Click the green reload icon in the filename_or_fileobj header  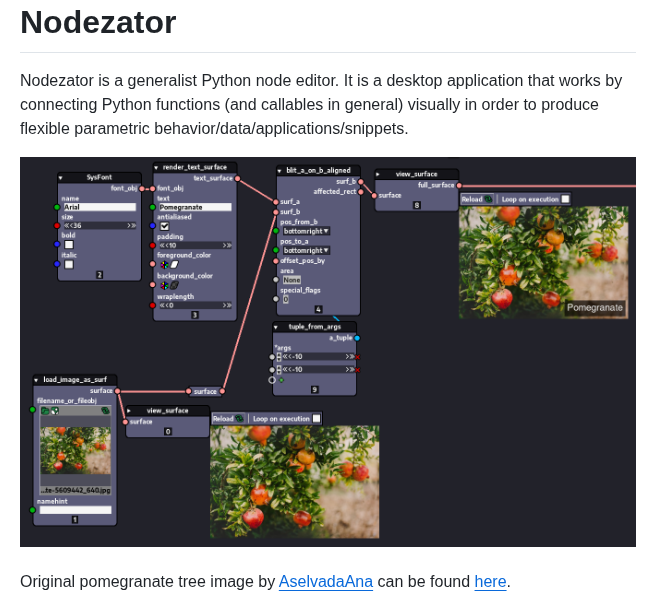[105, 411]
